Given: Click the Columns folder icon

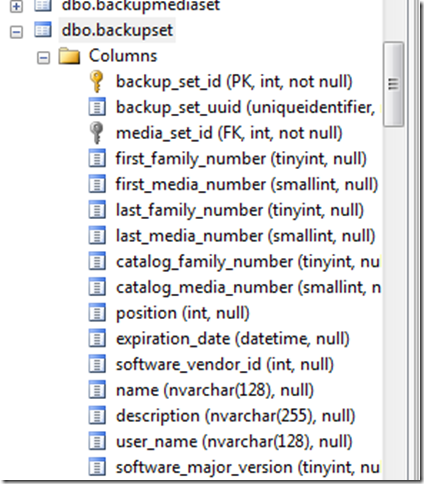Looking at the screenshot, I should coord(69,56).
